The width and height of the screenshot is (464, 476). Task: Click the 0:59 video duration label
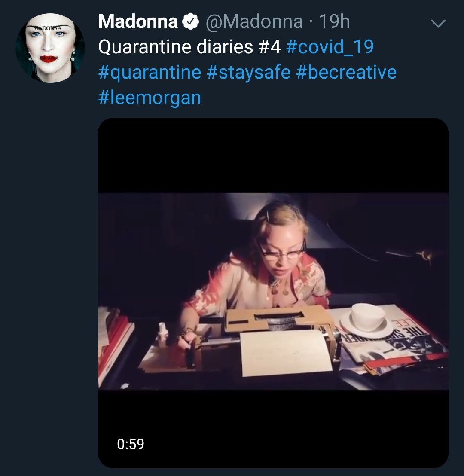tap(131, 444)
